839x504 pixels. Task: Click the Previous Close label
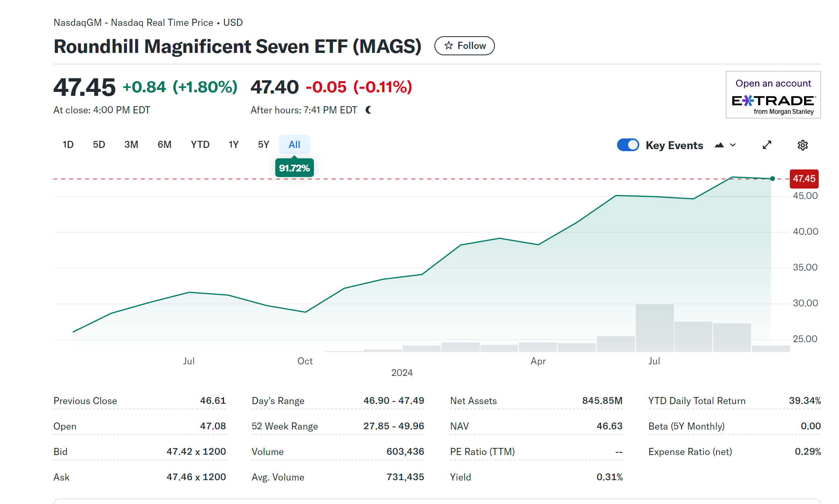tap(85, 401)
